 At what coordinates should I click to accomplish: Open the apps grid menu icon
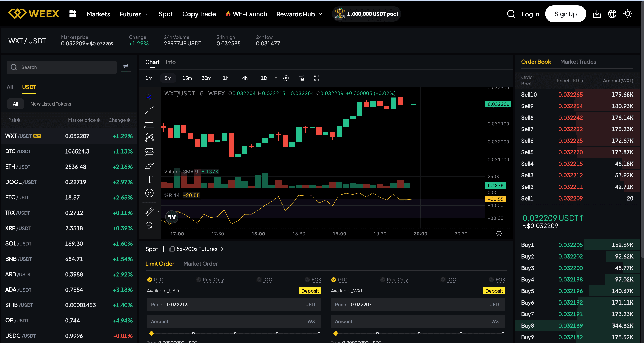tap(73, 14)
